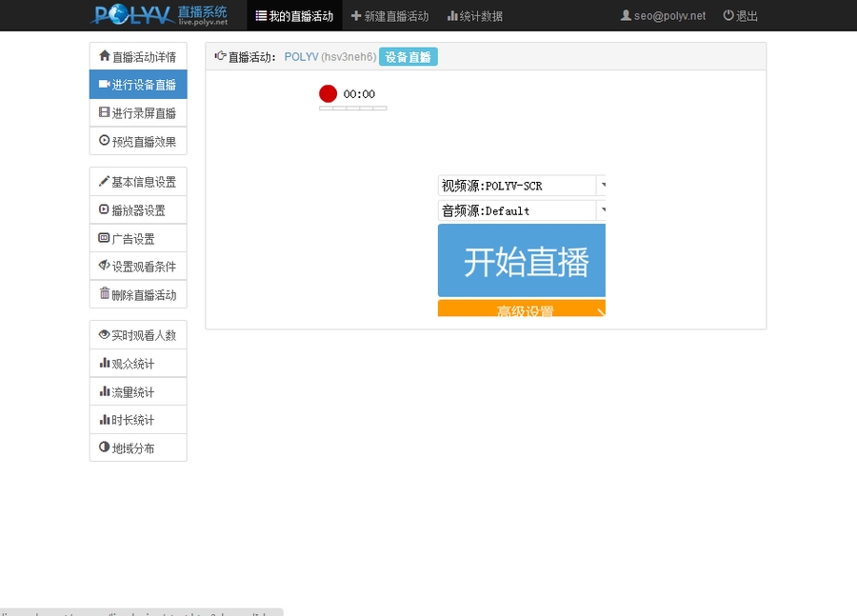
Task: Click the POLYV activity name link
Action: (x=303, y=56)
